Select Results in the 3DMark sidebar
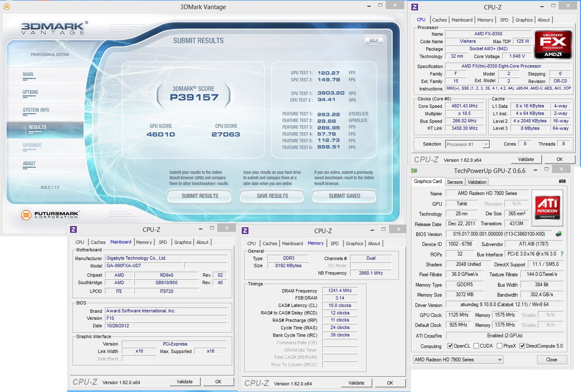581x392 pixels. (37, 127)
